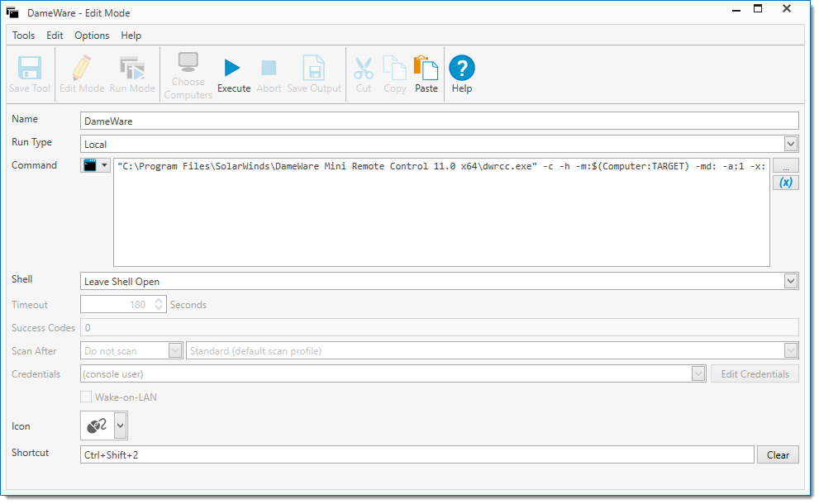Viewport: 819px width, 504px height.
Task: Click inside the Command text area
Action: 441,212
